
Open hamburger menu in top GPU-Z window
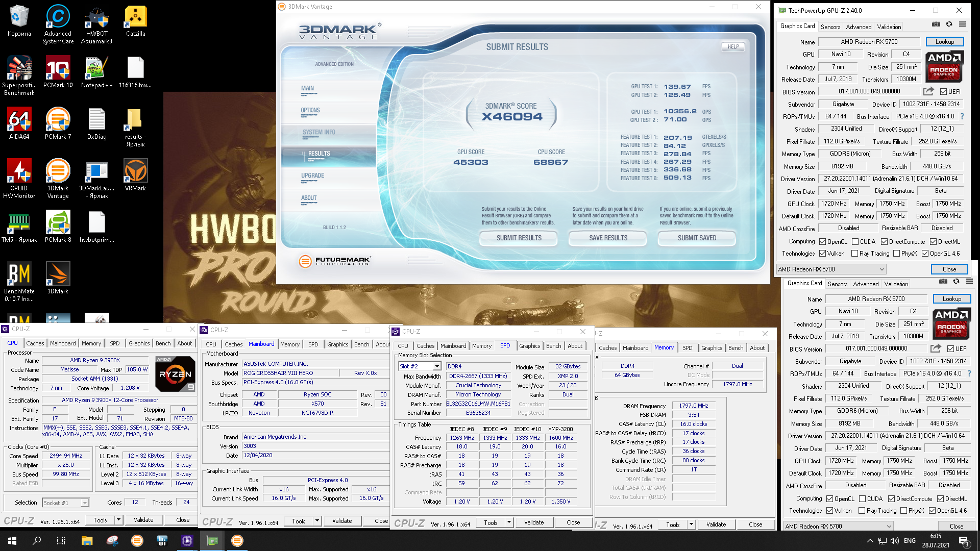(962, 24)
